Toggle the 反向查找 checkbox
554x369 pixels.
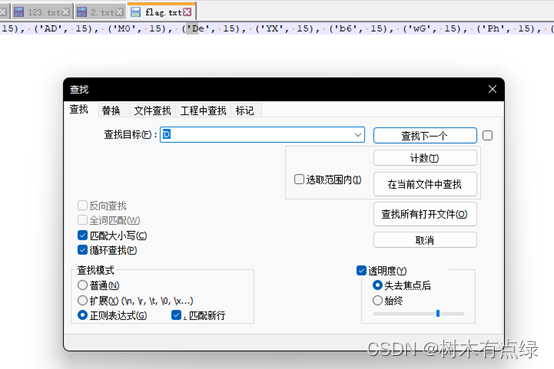tap(82, 205)
